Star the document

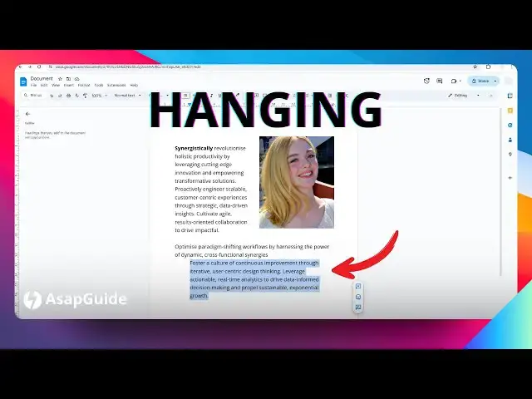pos(60,79)
